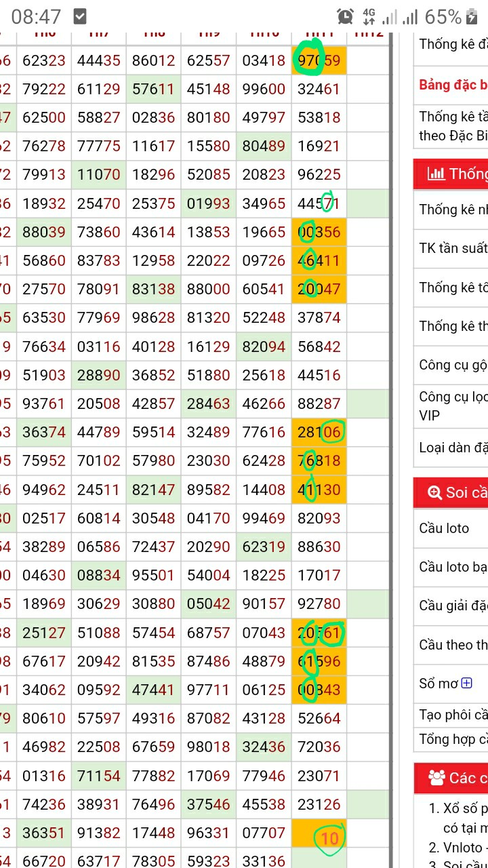This screenshot has height=868, width=488.
Task: Open the Công cụ lọc VIP link
Action: 453,406
